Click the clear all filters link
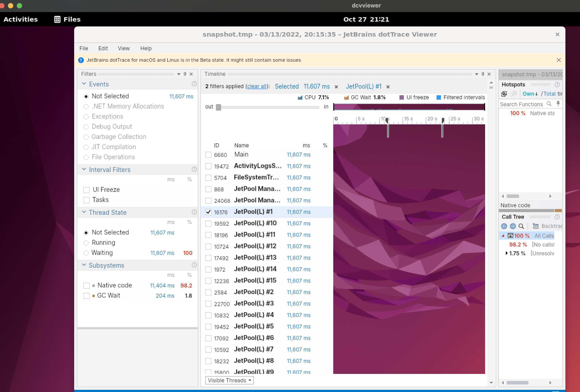580x392 pixels. click(257, 86)
